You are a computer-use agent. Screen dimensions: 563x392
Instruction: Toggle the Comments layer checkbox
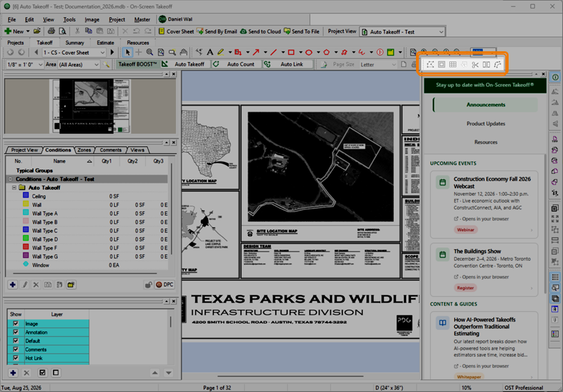coord(16,349)
